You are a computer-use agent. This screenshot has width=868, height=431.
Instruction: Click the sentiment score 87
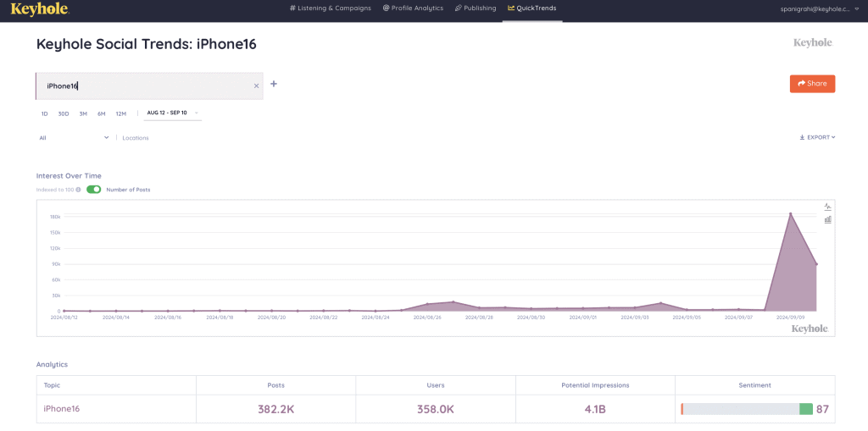point(822,410)
